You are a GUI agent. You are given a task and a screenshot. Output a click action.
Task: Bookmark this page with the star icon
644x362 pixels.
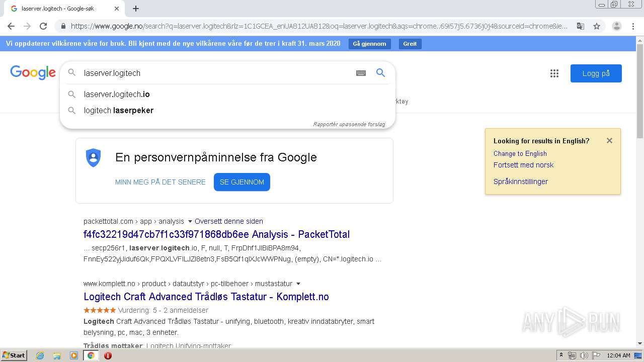click(597, 26)
